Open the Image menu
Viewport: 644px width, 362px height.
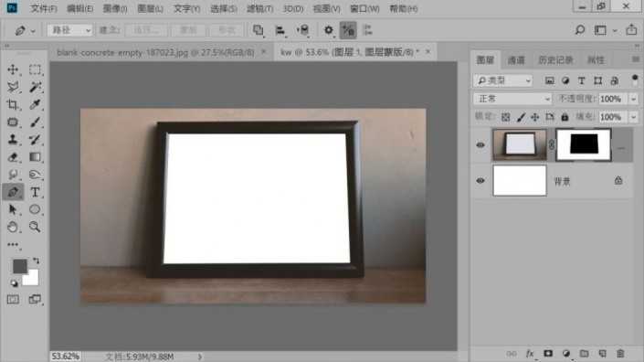pos(115,8)
